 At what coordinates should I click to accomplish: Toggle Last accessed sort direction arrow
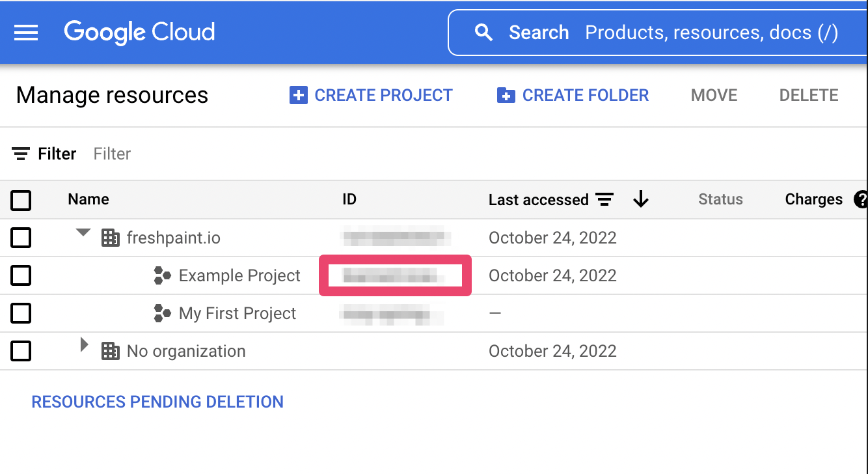[641, 199]
